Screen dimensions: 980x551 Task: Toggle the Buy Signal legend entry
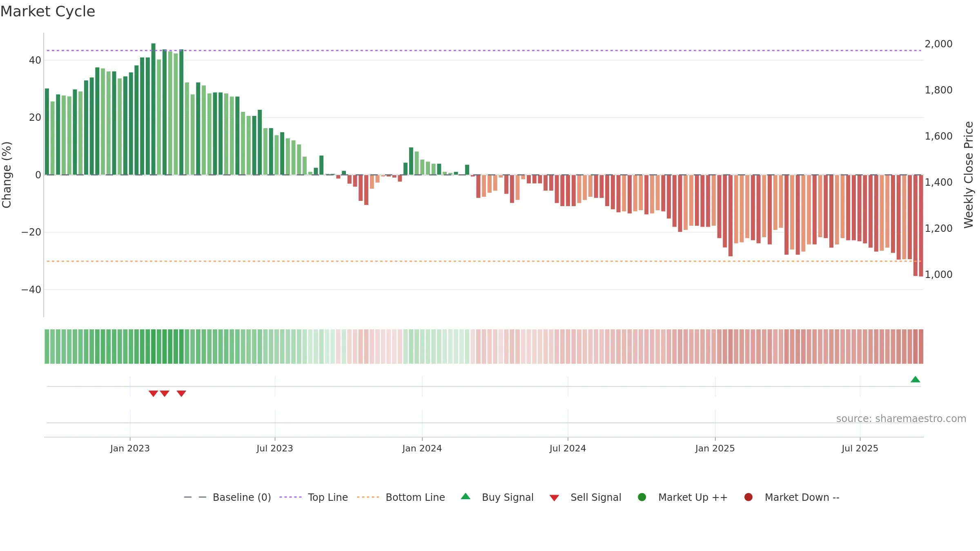click(x=497, y=497)
